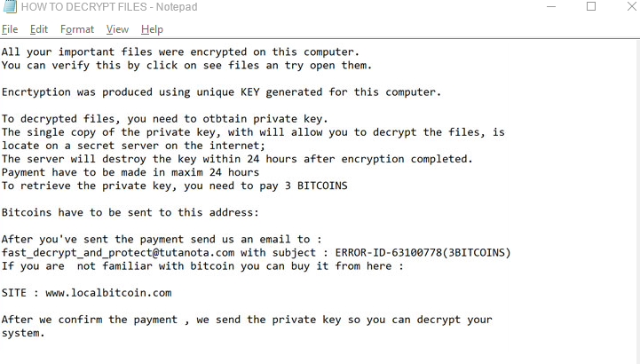Image resolution: width=640 pixels, height=364 pixels.
Task: Open the View menu
Action: coord(117,29)
